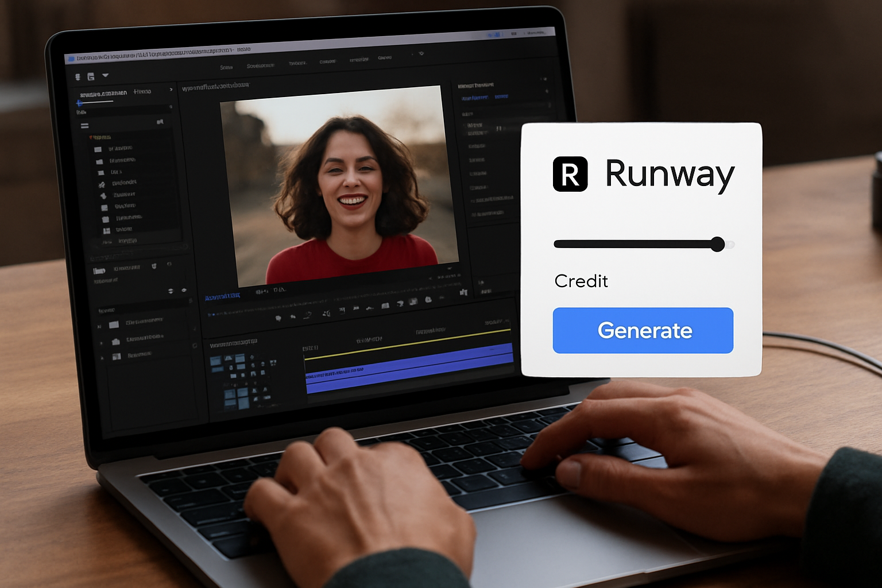The width and height of the screenshot is (882, 588).
Task: Open the hamburger menu in left panel
Action: 84,126
